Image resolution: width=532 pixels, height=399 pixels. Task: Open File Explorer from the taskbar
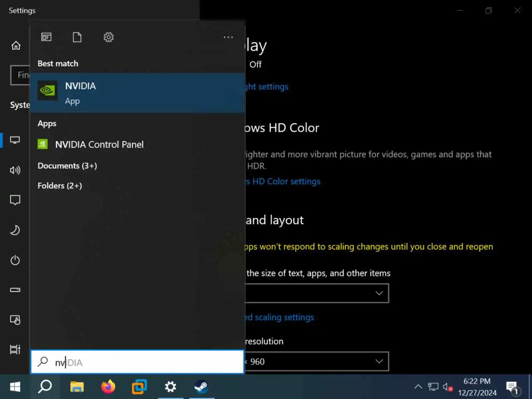point(77,387)
